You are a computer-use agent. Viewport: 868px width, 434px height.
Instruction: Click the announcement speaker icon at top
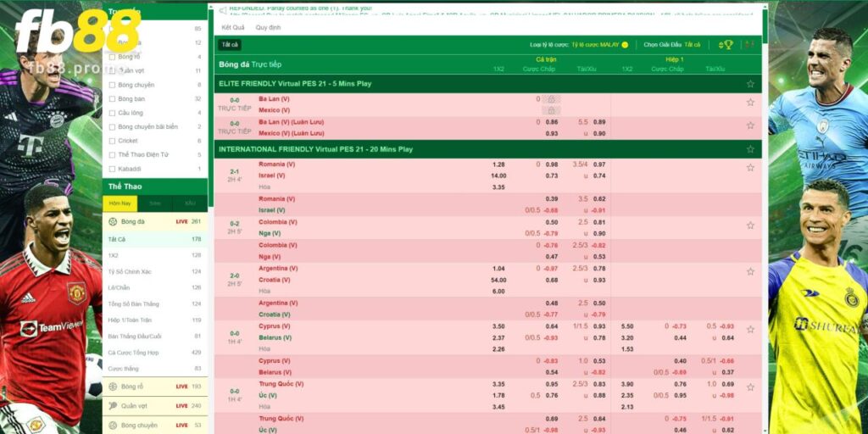click(222, 10)
